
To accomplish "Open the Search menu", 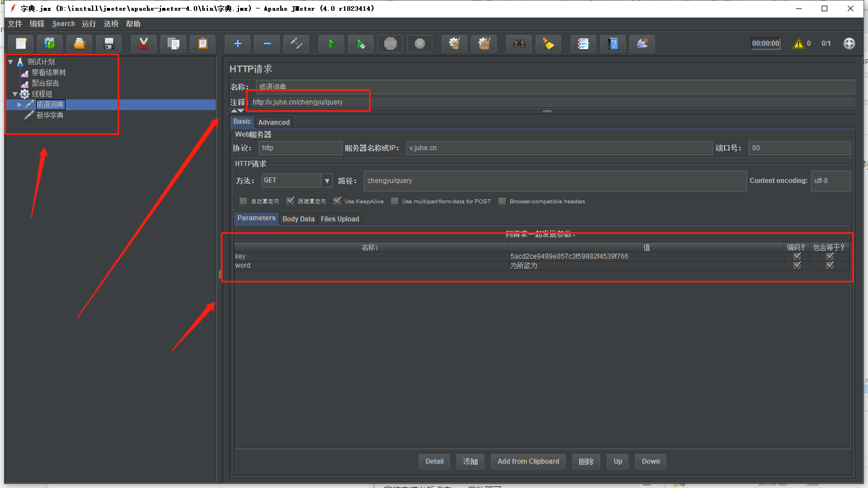I will pyautogui.click(x=63, y=24).
